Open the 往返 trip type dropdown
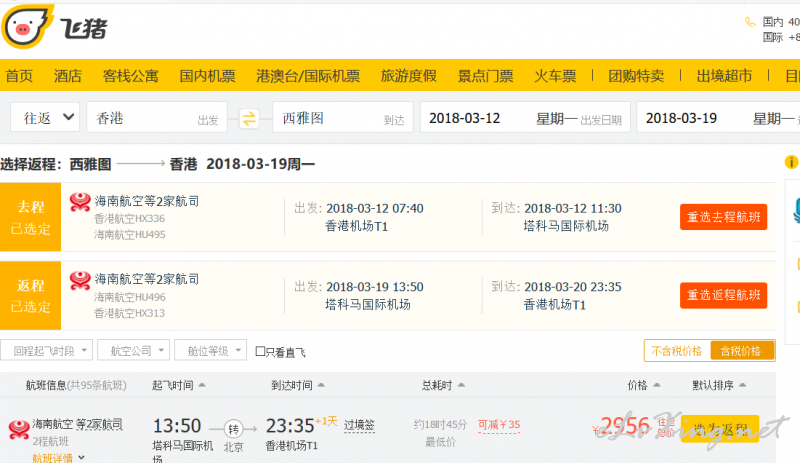This screenshot has height=463, width=800. pos(45,118)
